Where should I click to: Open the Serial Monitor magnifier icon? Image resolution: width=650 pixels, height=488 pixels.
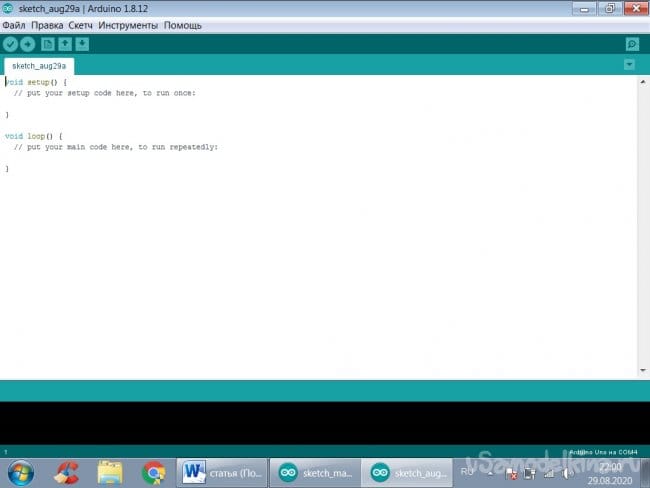pos(632,44)
